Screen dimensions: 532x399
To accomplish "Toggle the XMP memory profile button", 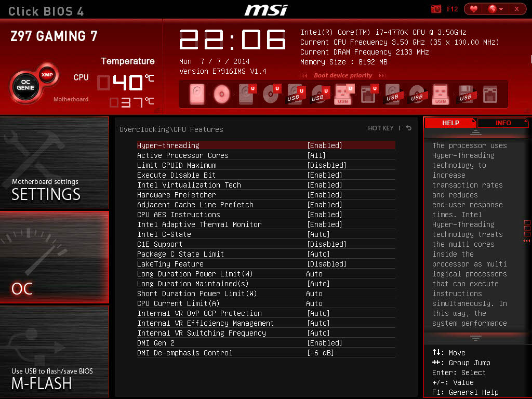I will tap(47, 75).
